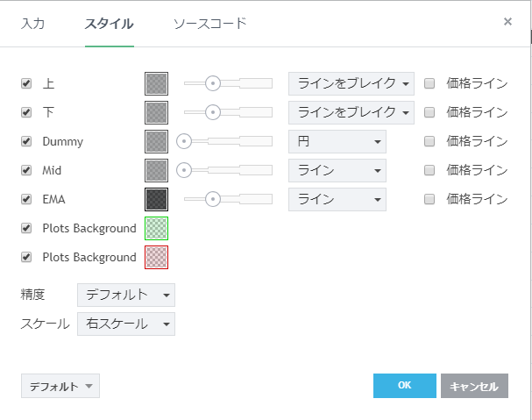Click the EMA line width slider handle

212,199
